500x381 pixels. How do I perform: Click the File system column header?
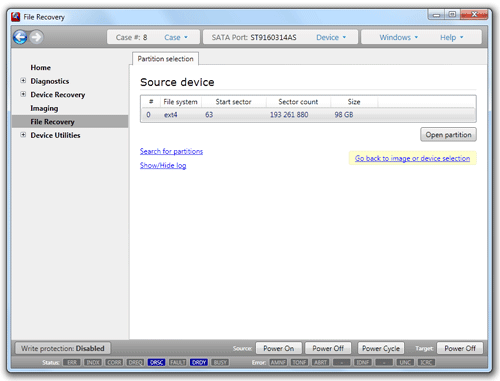(180, 102)
